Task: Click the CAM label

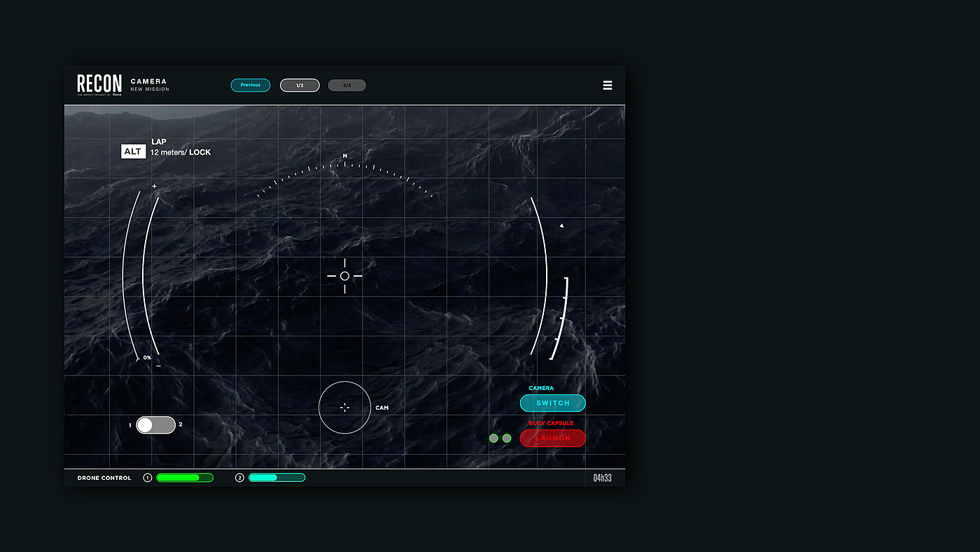Action: [x=382, y=408]
